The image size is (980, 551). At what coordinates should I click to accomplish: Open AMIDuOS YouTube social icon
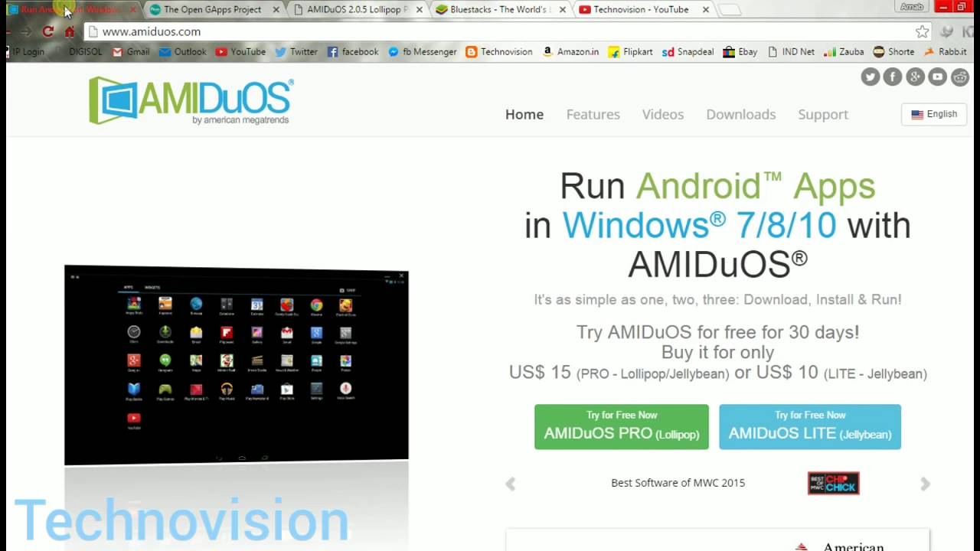click(937, 77)
